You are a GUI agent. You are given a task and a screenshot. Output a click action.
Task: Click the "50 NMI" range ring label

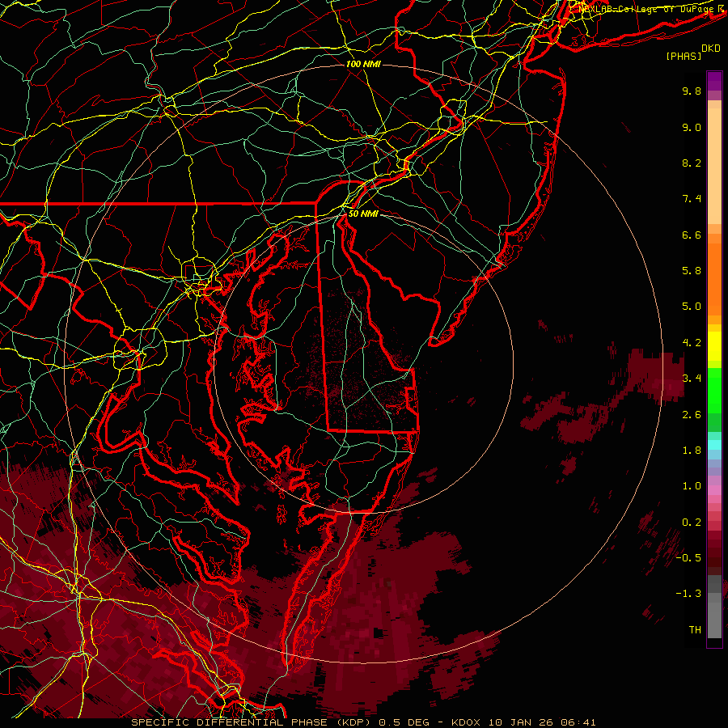363,214
